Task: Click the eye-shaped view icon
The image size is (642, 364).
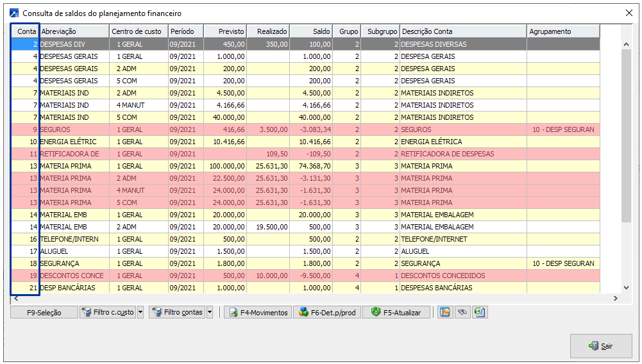Action: coord(462,312)
